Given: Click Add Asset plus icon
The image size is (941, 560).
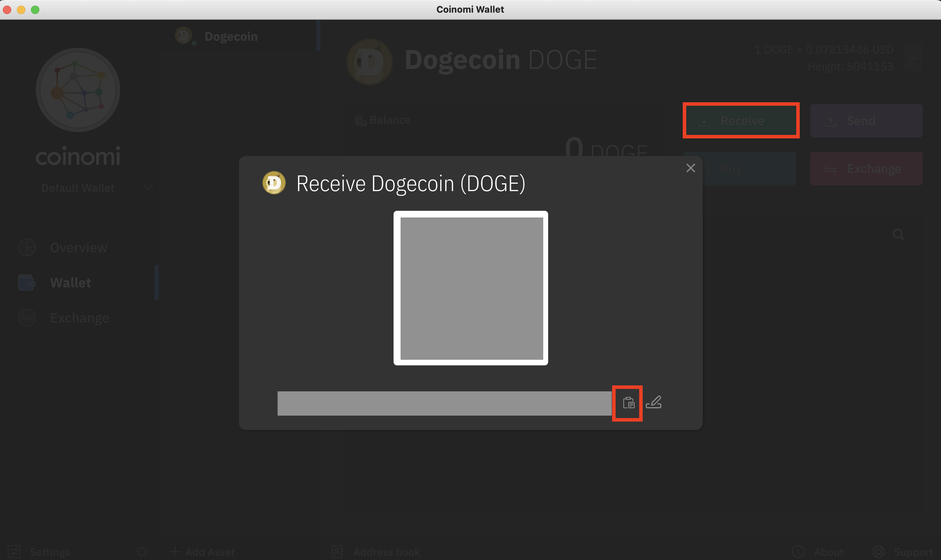Looking at the screenshot, I should point(175,552).
